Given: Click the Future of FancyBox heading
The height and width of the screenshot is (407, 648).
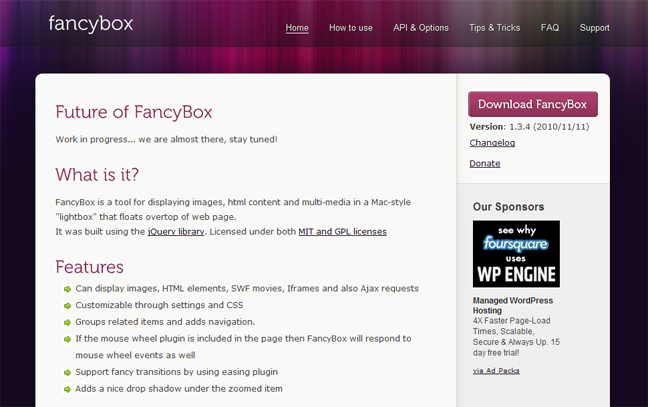Looking at the screenshot, I should pyautogui.click(x=133, y=112).
